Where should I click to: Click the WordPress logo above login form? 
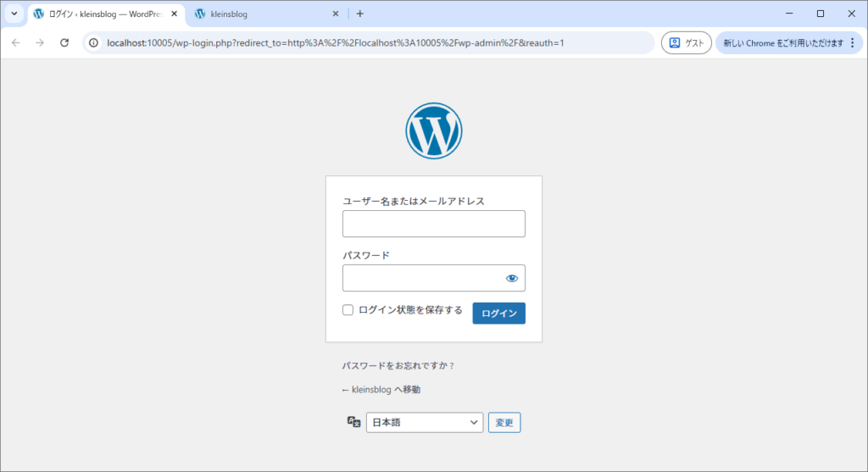coord(433,131)
